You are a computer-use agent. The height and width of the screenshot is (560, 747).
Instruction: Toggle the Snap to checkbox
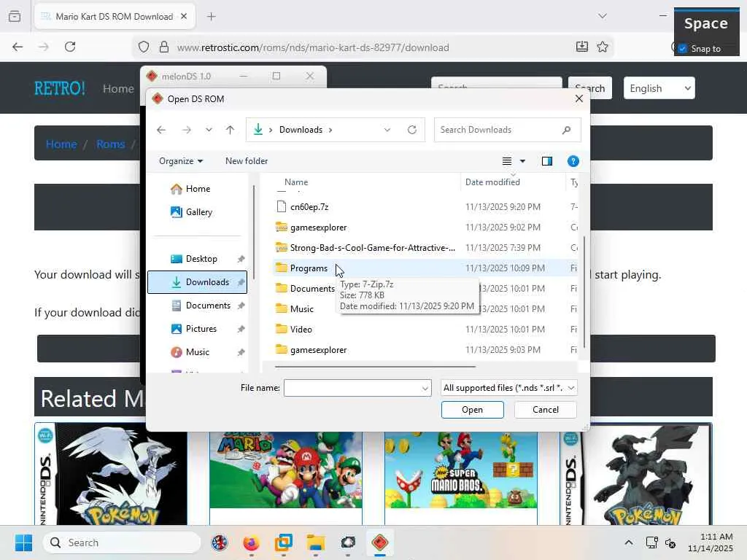(x=683, y=49)
